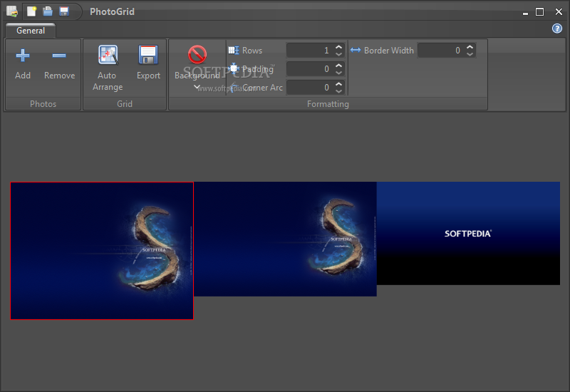Increase the Corner Arc value
The height and width of the screenshot is (392, 570).
point(338,84)
